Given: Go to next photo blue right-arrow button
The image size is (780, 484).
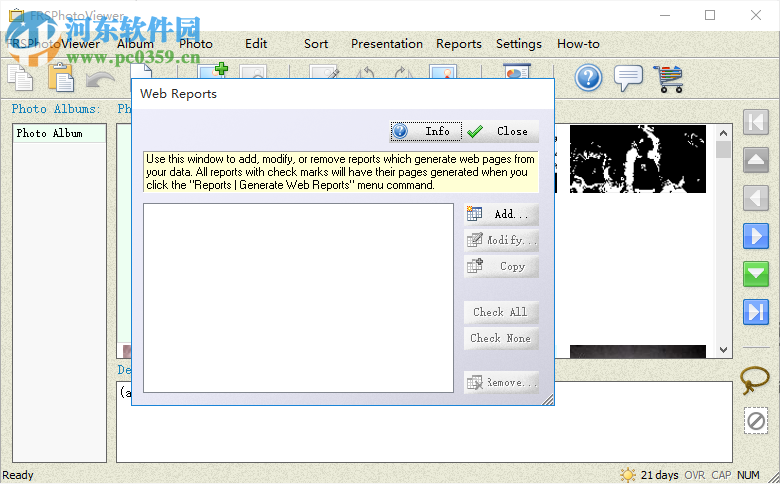Looking at the screenshot, I should 756,236.
